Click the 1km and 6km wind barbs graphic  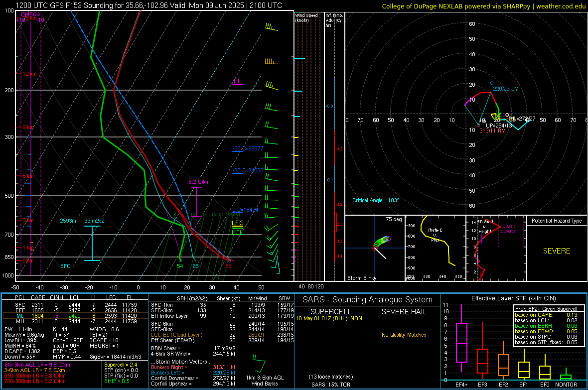[x=259, y=363]
